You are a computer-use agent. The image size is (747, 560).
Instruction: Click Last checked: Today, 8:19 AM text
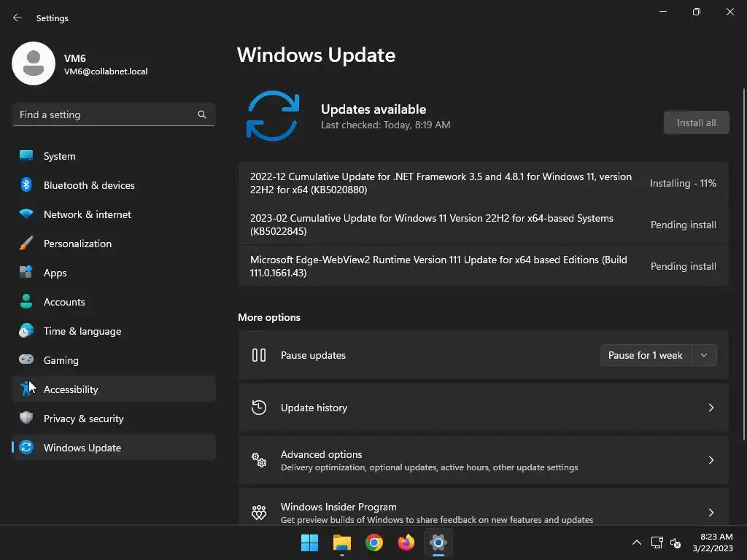coord(385,125)
